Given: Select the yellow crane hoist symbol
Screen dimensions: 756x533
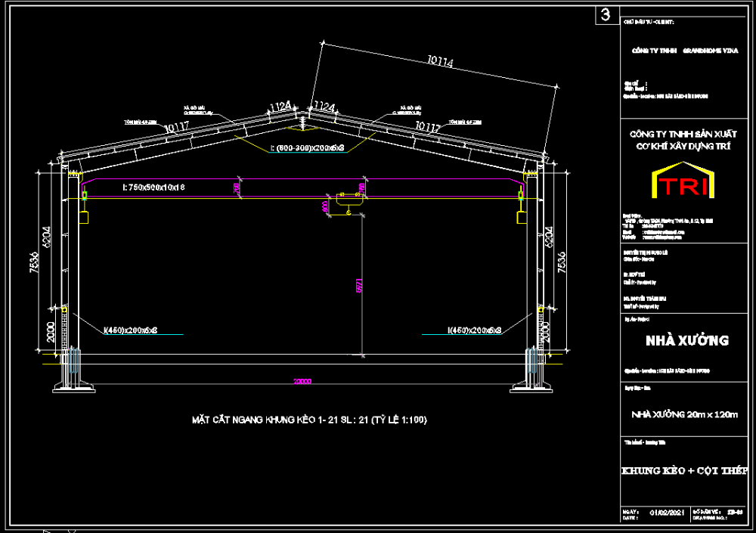Looking at the screenshot, I should click(349, 203).
